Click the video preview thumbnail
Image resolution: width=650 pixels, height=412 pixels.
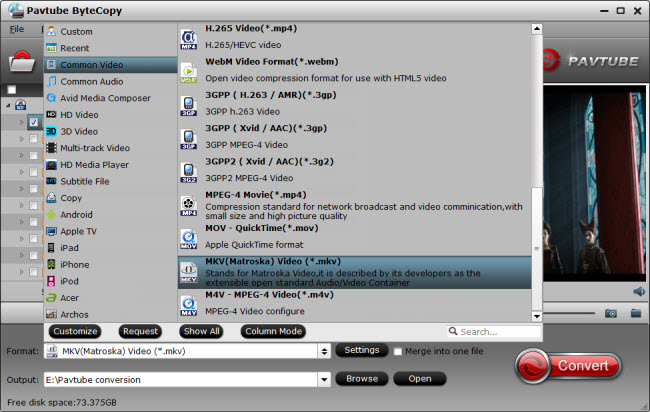point(594,182)
